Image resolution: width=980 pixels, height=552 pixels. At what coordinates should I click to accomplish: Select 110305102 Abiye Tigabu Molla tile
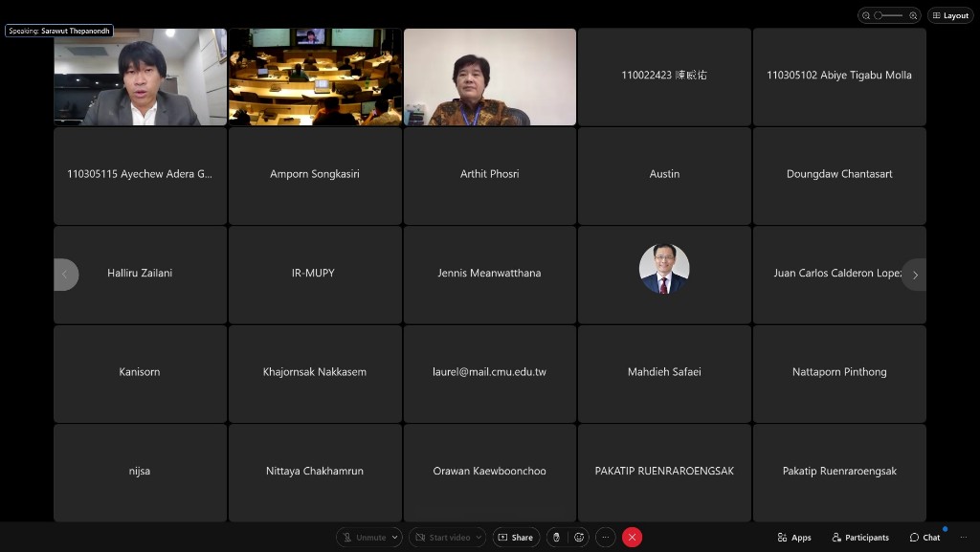click(x=839, y=77)
